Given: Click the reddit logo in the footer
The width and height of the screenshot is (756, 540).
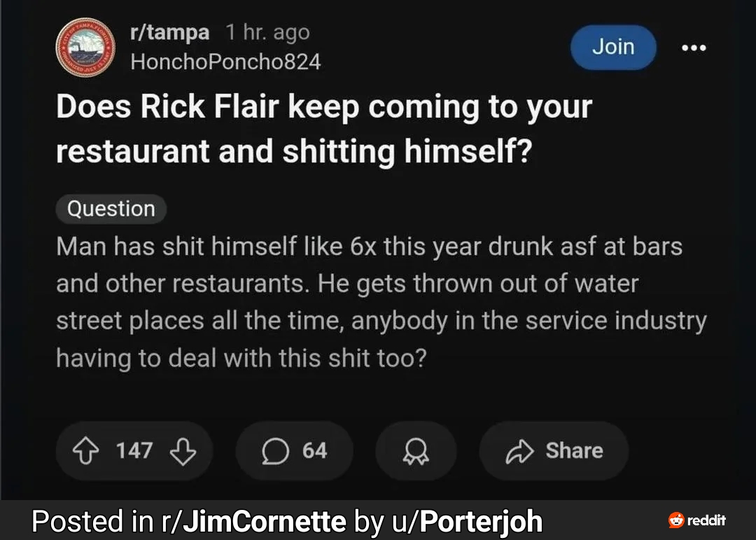Looking at the screenshot, I should [x=696, y=520].
